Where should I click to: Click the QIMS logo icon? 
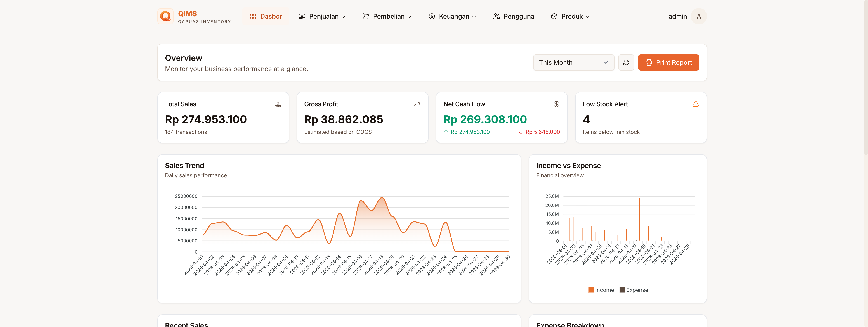click(x=165, y=16)
